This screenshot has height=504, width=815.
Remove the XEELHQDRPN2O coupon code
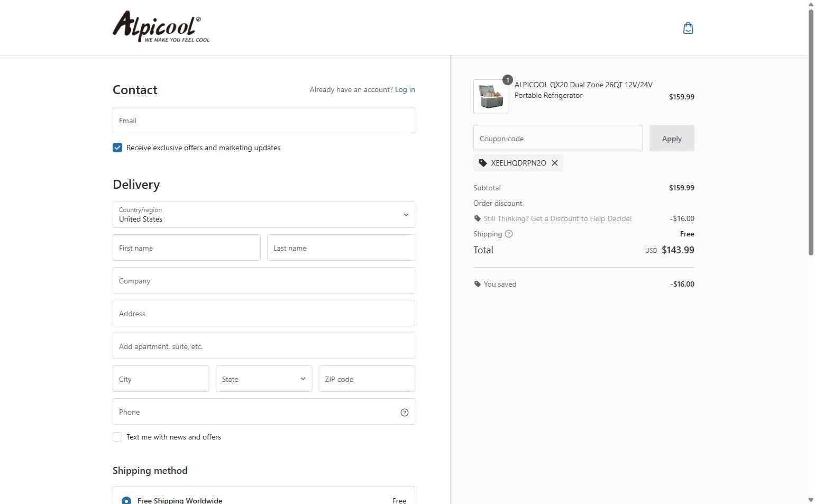555,163
